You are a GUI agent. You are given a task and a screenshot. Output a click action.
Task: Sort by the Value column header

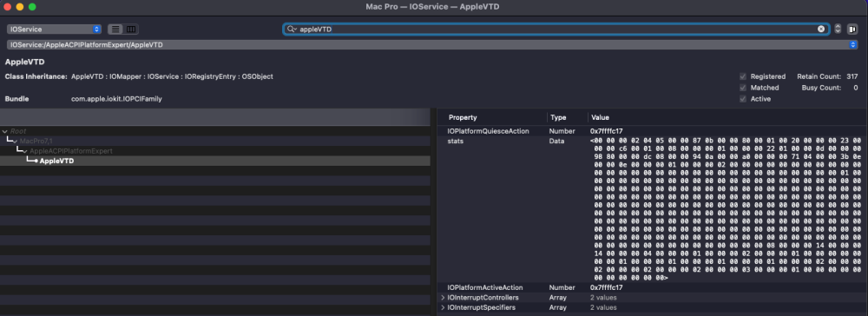(600, 117)
